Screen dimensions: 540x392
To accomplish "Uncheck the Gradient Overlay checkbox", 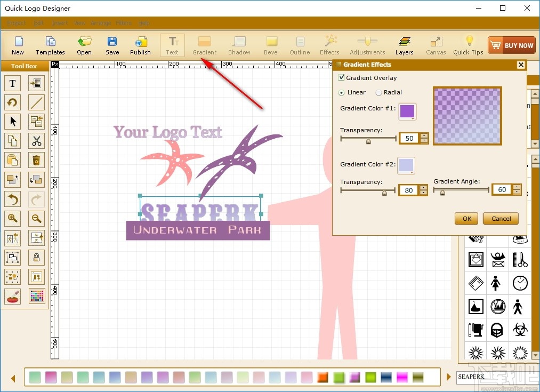I will click(x=340, y=77).
